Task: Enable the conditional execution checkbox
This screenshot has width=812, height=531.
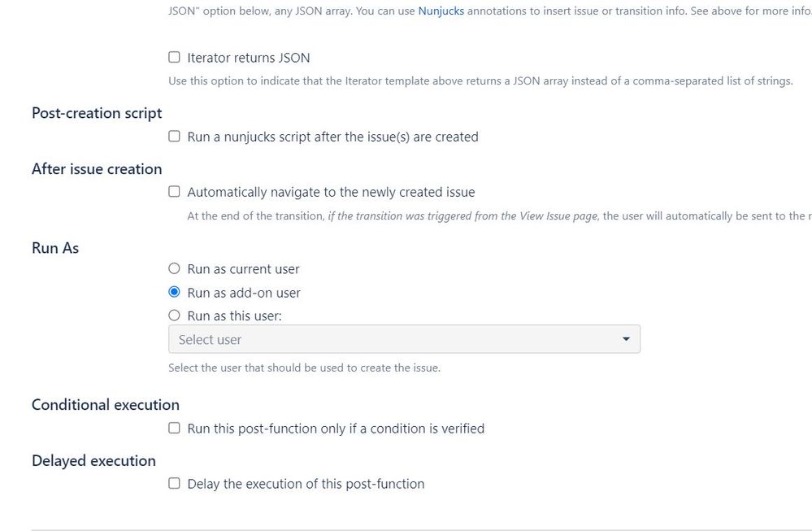Action: [x=174, y=428]
